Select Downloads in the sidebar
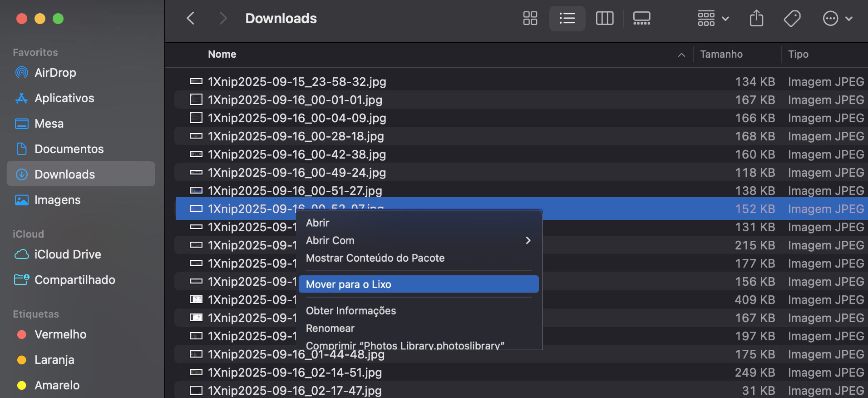 (x=81, y=174)
